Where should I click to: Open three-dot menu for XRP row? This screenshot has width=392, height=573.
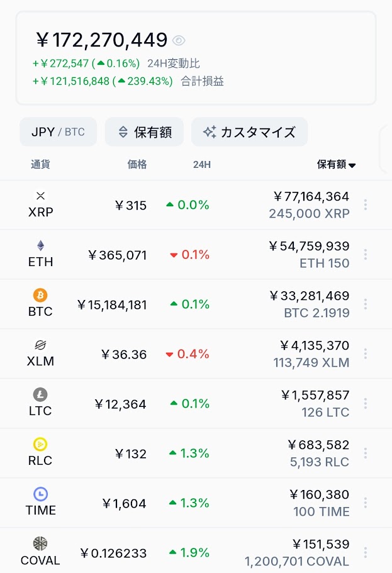click(x=366, y=204)
